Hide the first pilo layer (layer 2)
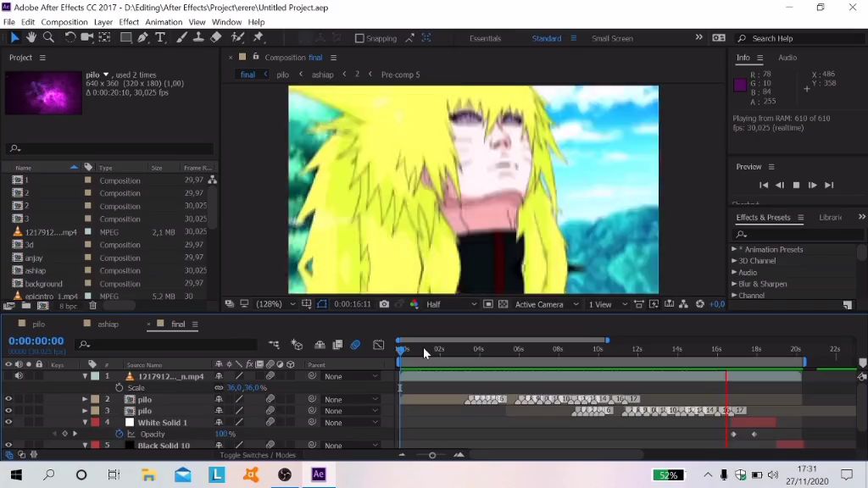Image resolution: width=868 pixels, height=488 pixels. 8,399
